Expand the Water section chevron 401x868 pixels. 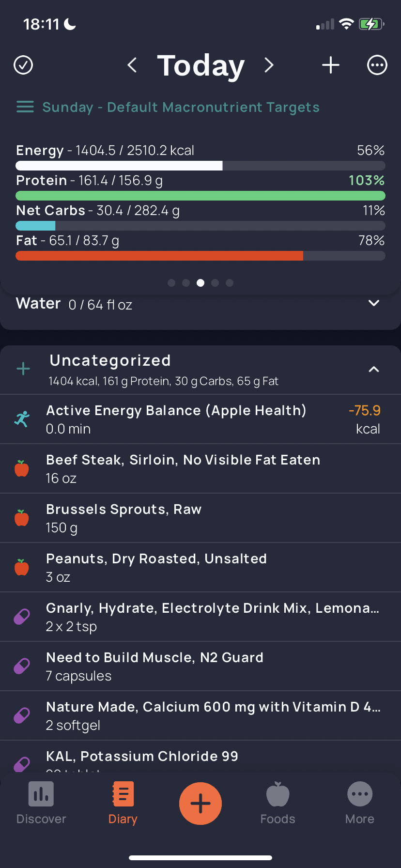(x=373, y=303)
